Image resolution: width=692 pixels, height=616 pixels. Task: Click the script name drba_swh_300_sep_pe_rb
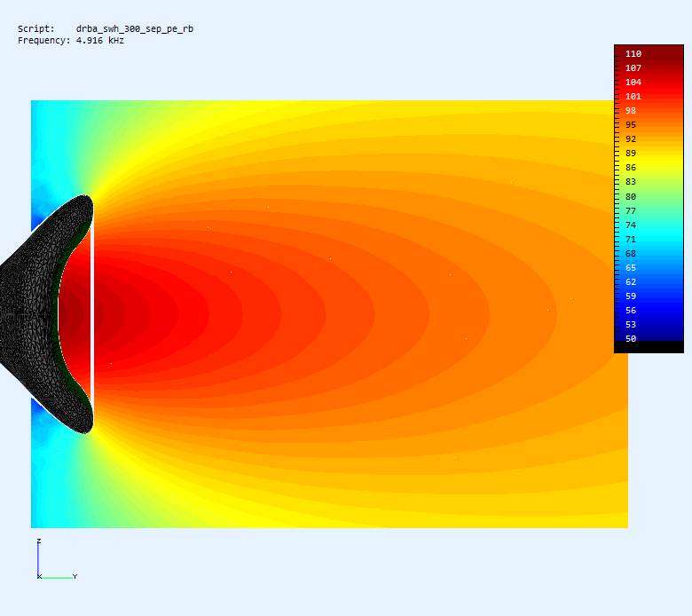pyautogui.click(x=135, y=28)
